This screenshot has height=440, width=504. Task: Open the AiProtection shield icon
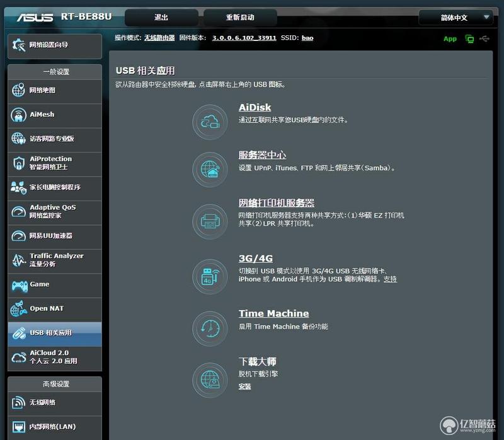[x=19, y=163]
